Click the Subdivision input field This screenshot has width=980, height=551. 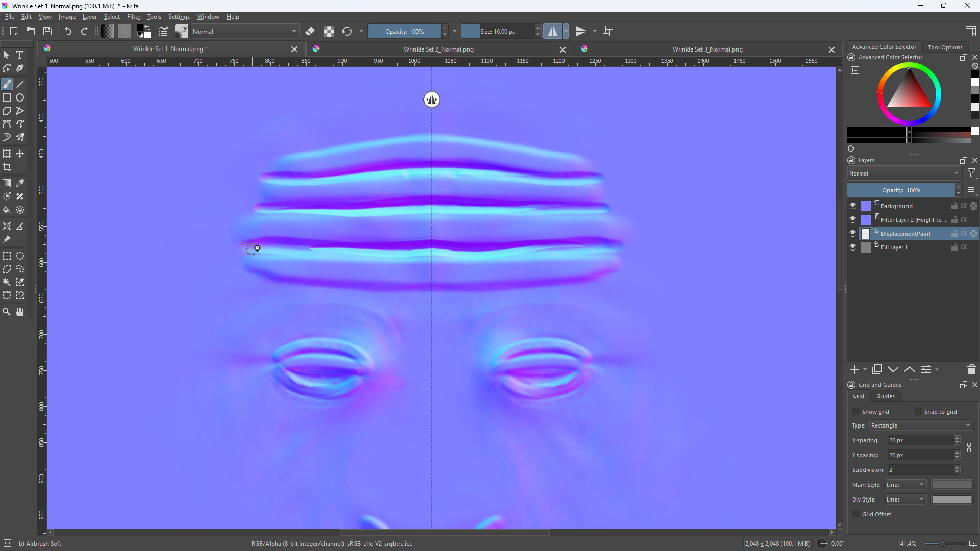click(920, 470)
